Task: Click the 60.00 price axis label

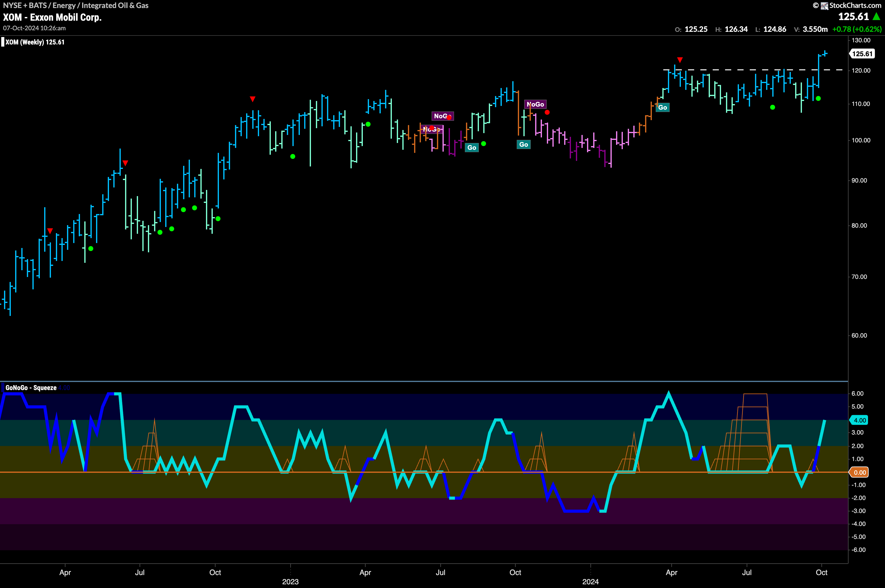Action: coord(859,335)
